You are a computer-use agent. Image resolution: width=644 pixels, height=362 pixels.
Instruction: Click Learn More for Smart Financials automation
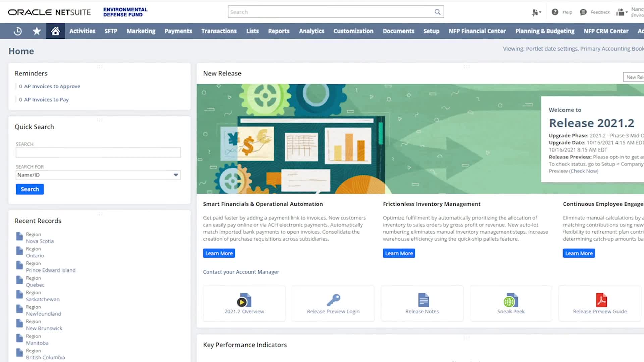click(219, 253)
